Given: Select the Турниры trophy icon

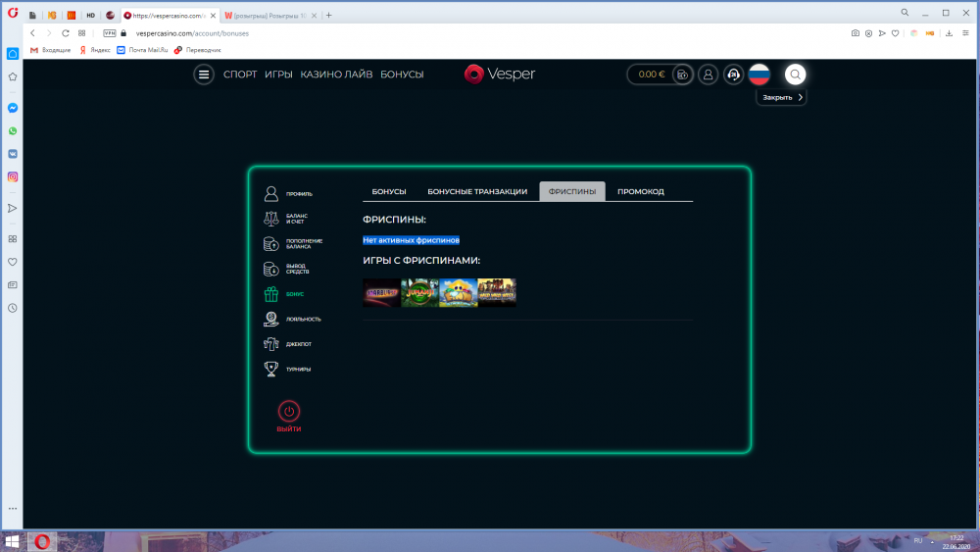Looking at the screenshot, I should (x=271, y=369).
